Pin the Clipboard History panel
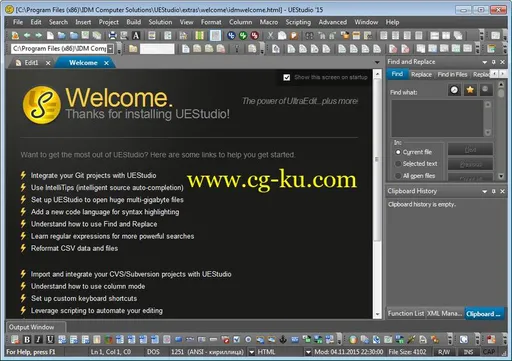 (x=494, y=191)
